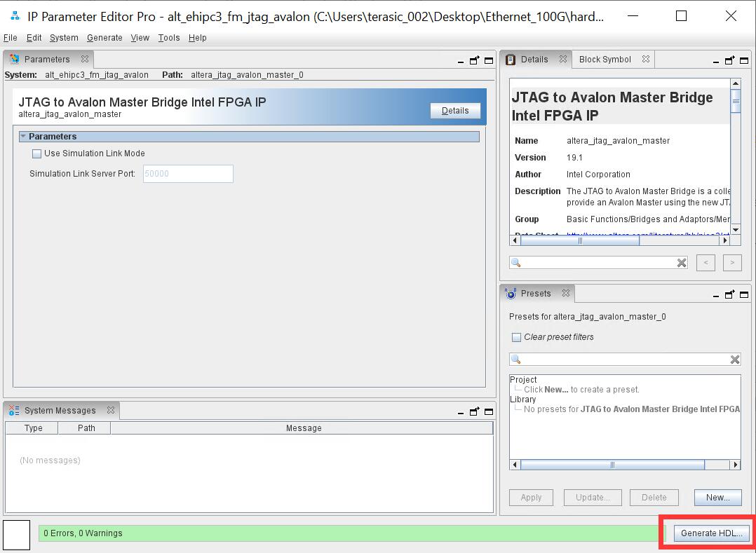
Task: Click the magnifier icon in Presets search
Action: (516, 360)
